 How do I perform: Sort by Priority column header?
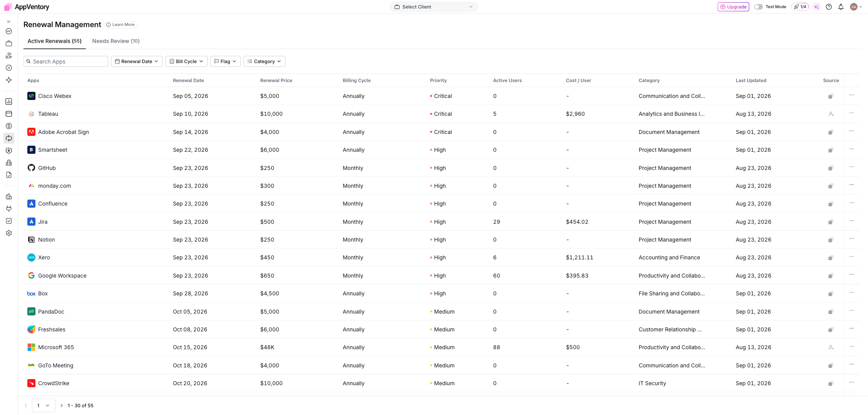click(438, 81)
